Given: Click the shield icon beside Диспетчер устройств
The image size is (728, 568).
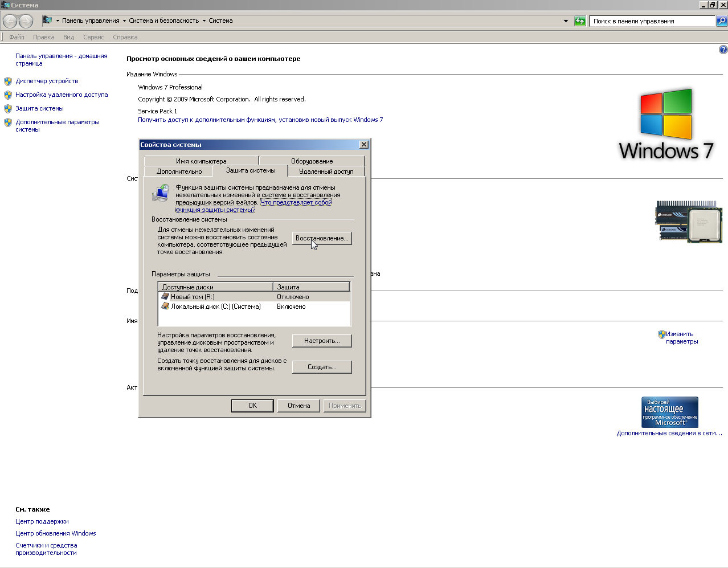Looking at the screenshot, I should pyautogui.click(x=8, y=81).
